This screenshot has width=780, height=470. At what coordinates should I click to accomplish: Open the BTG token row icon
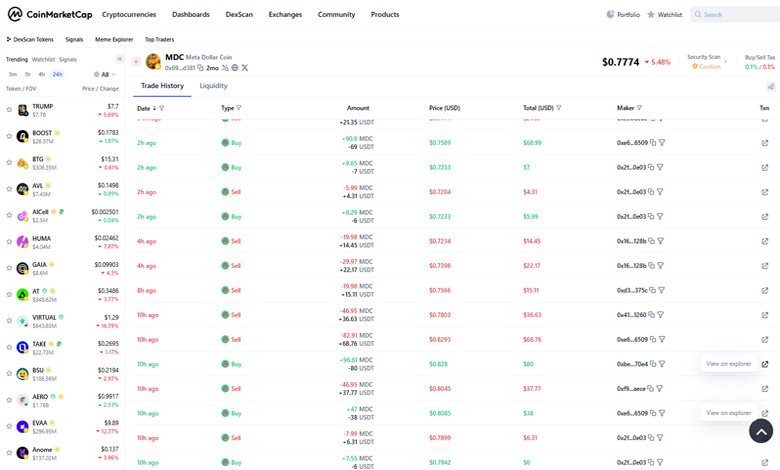[x=22, y=163]
